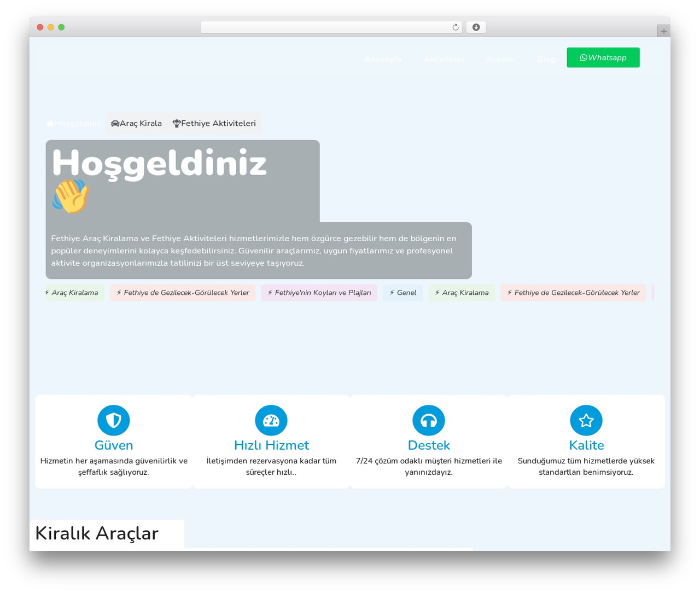Screen dimensions: 700x593
Task: Click the car icon on Araç Kirala
Action: tap(115, 124)
